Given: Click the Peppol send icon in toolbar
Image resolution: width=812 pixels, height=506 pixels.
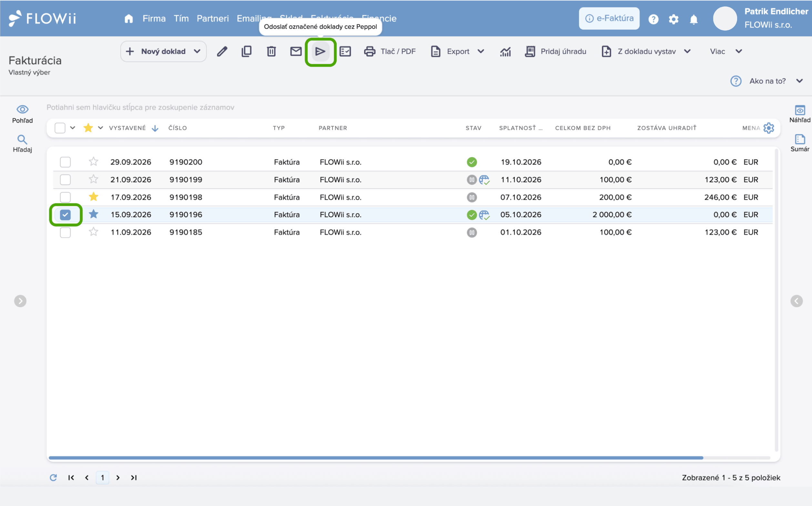Looking at the screenshot, I should click(x=320, y=52).
